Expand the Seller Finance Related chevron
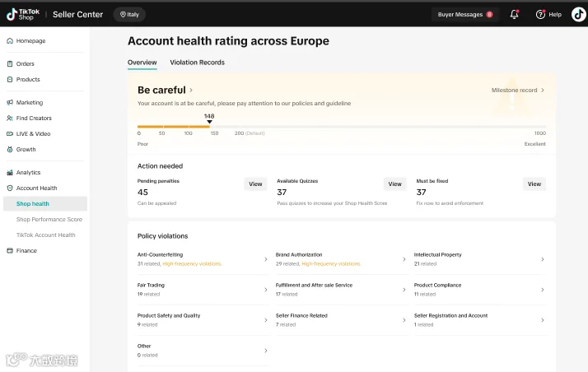The height and width of the screenshot is (372, 588). pos(404,320)
